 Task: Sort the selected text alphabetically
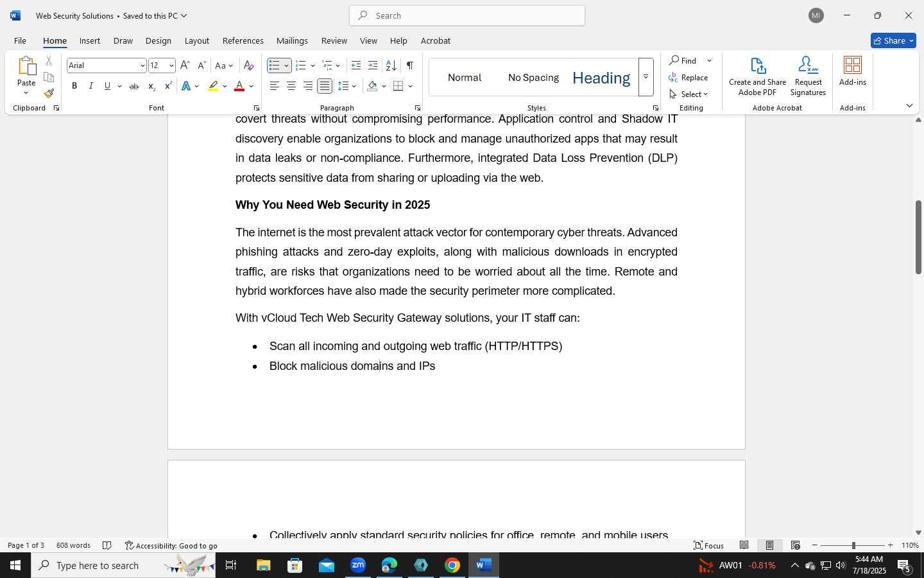(x=391, y=66)
